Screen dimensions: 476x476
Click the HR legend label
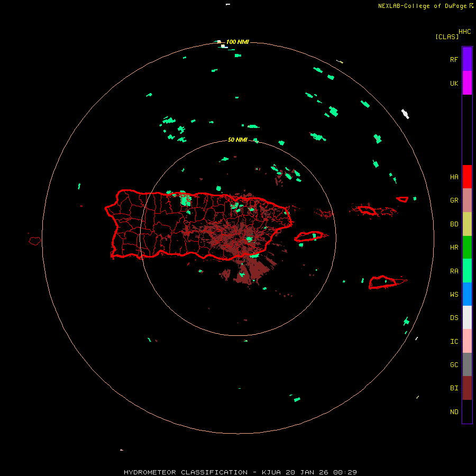coord(454,248)
